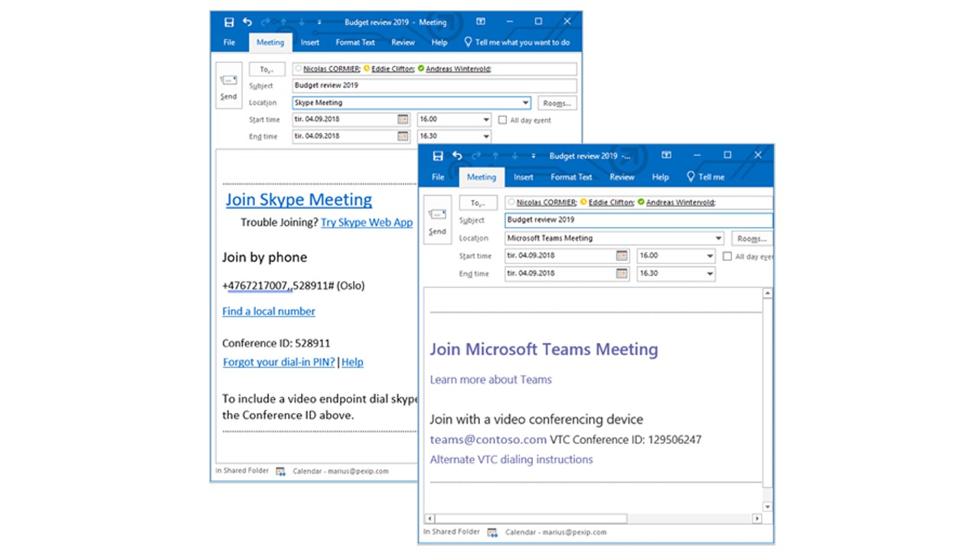The width and height of the screenshot is (980, 551).
Task: Click To... button in Skype meeting window
Action: pyautogui.click(x=267, y=69)
